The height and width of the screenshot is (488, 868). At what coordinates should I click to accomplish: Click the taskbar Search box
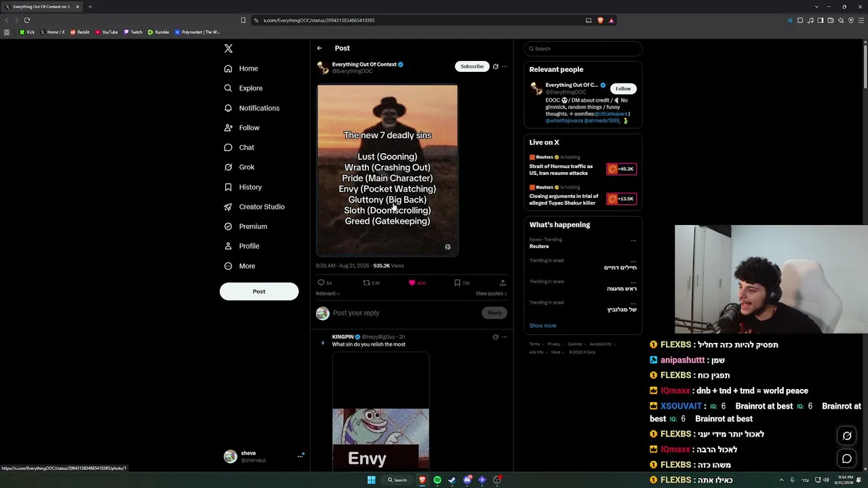click(x=397, y=480)
